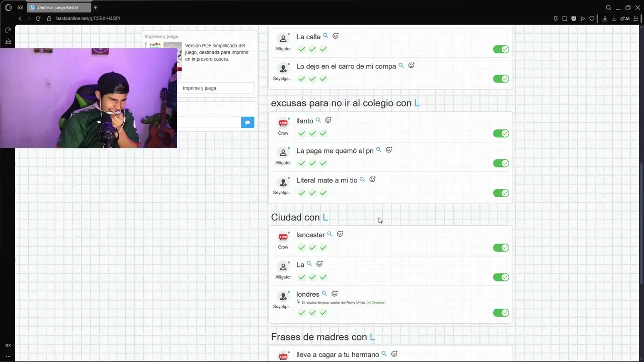
Task: Open GX Control speedometer in sidebar
Action: (x=8, y=30)
